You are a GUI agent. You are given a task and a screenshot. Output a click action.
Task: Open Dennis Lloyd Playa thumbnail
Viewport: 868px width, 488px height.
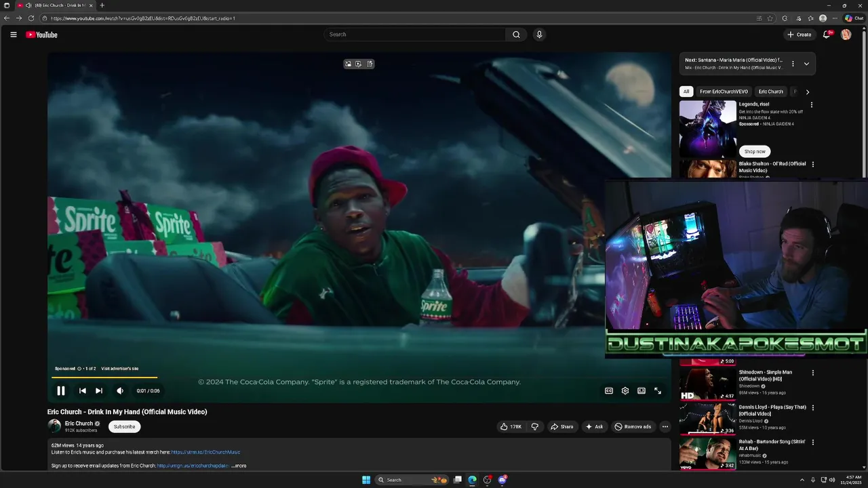click(x=708, y=418)
